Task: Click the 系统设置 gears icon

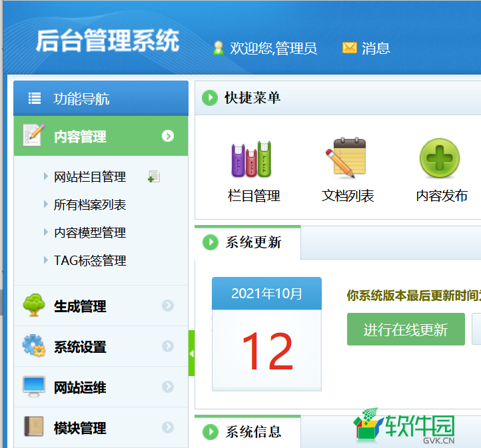Action: click(x=34, y=345)
